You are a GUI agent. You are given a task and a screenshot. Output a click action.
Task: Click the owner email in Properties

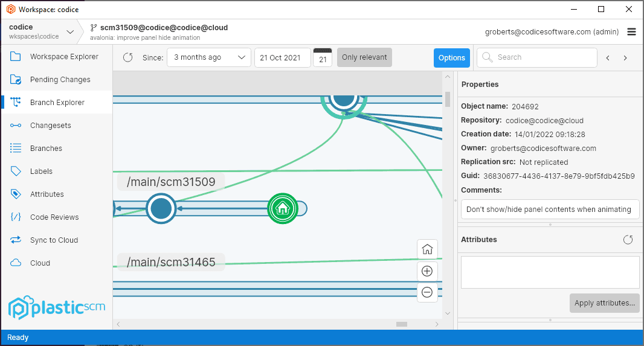coord(543,148)
